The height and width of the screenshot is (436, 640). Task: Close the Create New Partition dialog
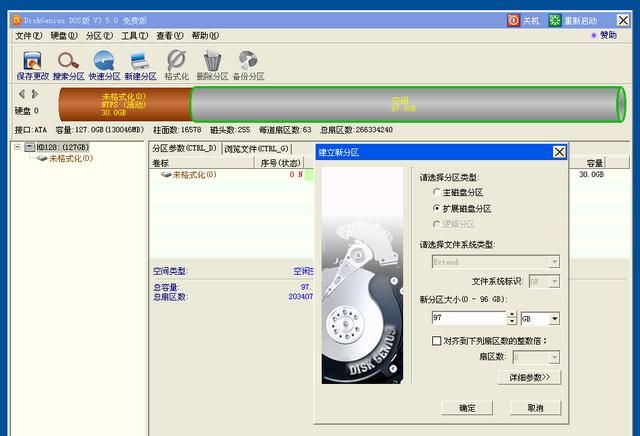(559, 152)
